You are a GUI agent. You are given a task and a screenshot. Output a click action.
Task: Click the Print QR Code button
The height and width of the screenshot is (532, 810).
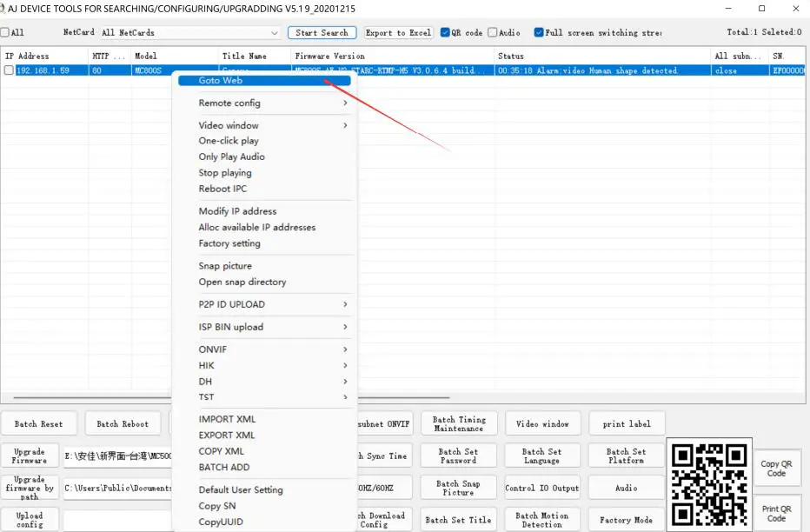click(x=776, y=514)
